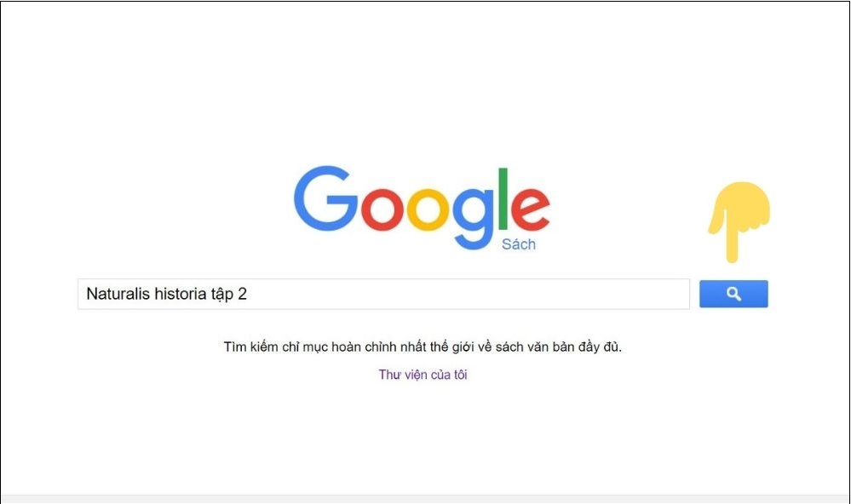This screenshot has width=851, height=504.
Task: Click the capital blue G in logo
Action: [325, 198]
